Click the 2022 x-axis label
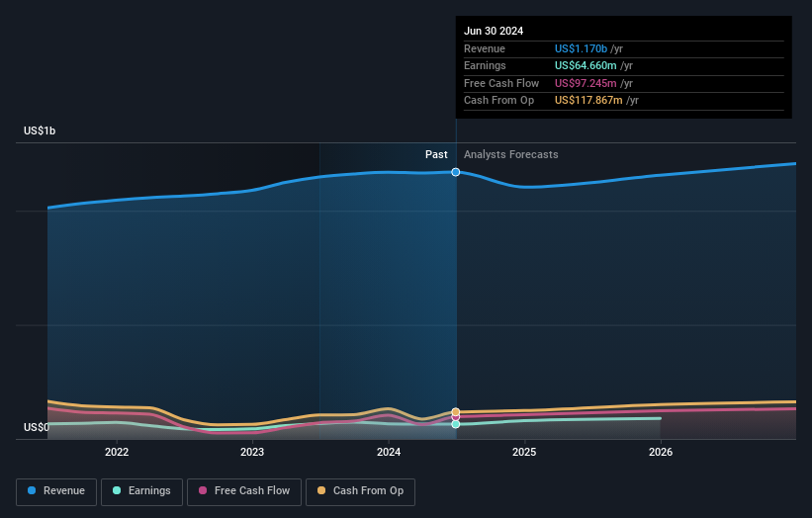Image resolution: width=812 pixels, height=518 pixels. pyautogui.click(x=117, y=452)
